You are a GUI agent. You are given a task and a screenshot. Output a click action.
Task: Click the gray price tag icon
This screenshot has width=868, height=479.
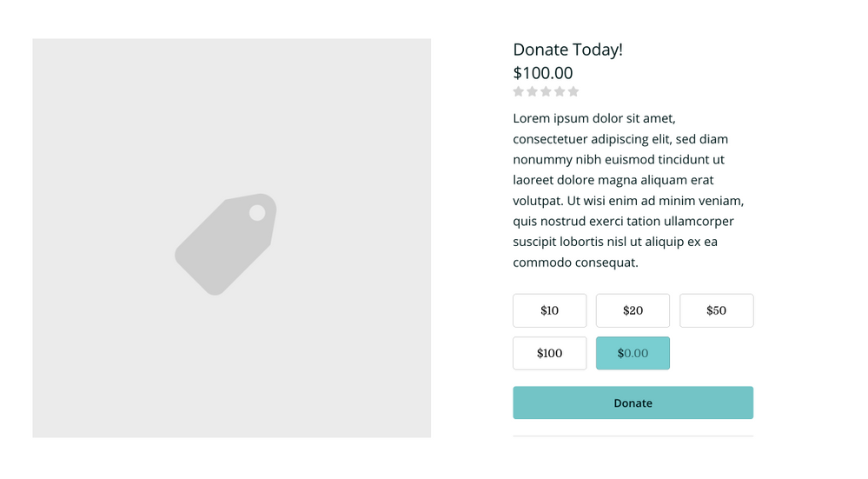coord(226,244)
